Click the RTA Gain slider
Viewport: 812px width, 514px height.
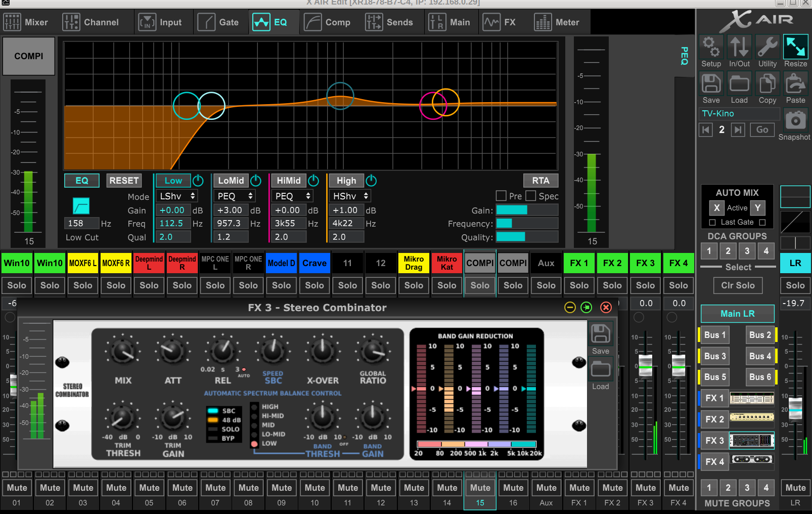coord(527,210)
